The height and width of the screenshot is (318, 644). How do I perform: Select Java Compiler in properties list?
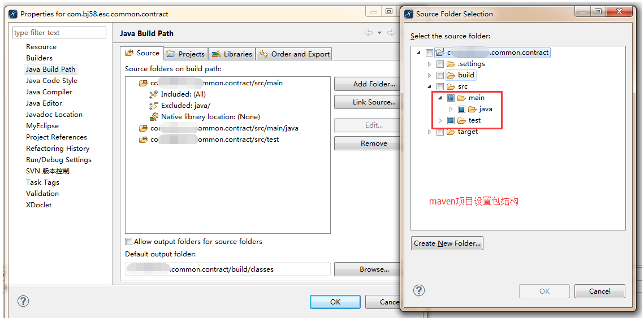pyautogui.click(x=49, y=92)
